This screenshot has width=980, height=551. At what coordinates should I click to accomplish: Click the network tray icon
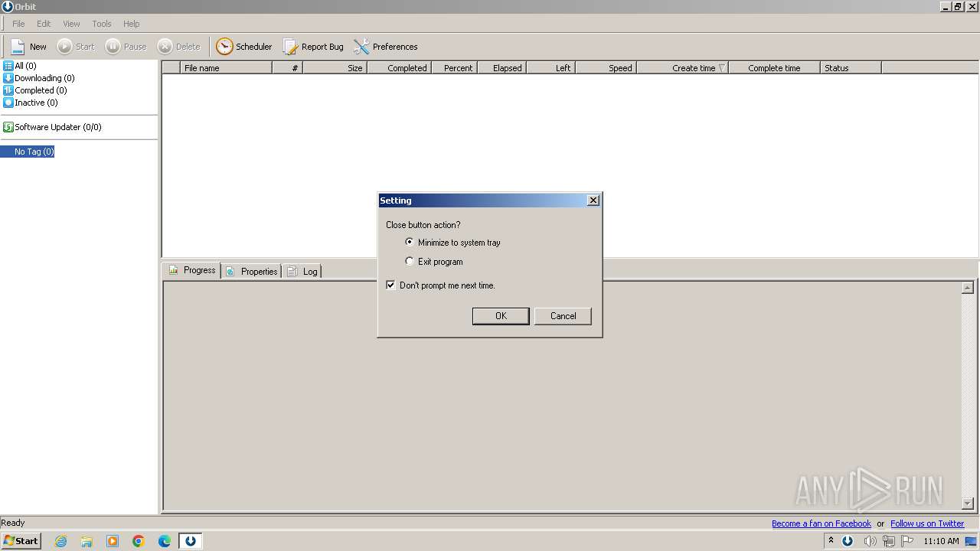(889, 541)
